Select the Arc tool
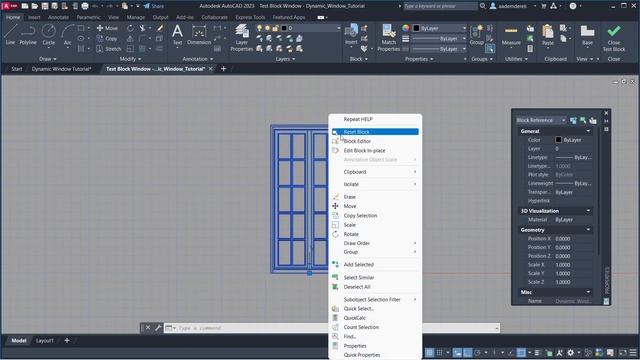This screenshot has height=360, width=640. (x=67, y=34)
